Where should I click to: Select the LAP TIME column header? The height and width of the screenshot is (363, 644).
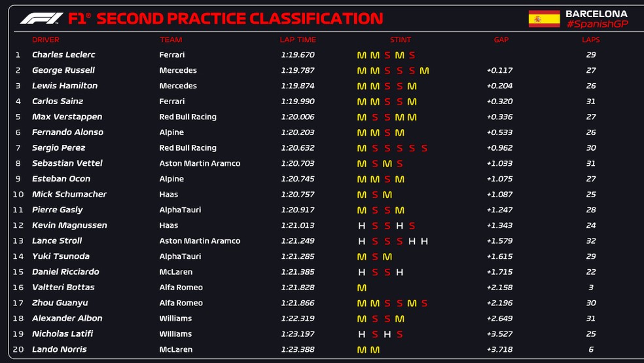[298, 40]
